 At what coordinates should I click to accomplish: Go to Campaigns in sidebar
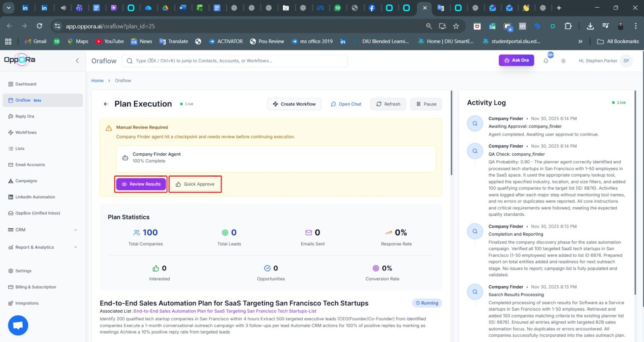point(26,181)
